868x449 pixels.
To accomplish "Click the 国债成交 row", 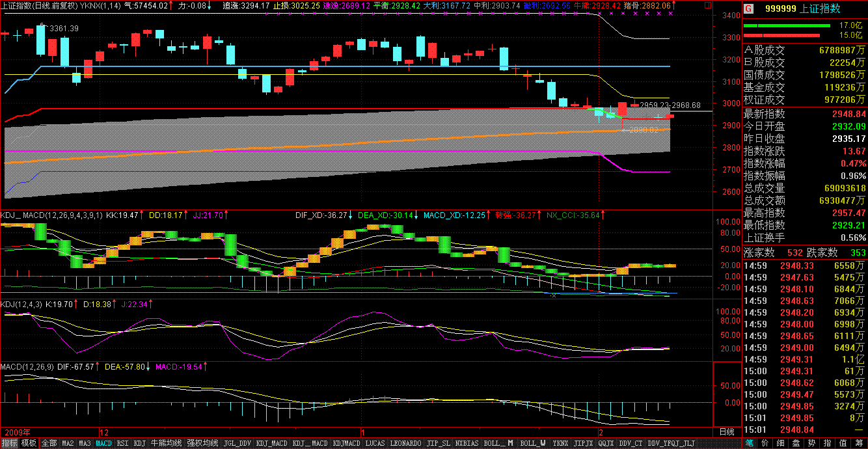I will pyautogui.click(x=805, y=75).
